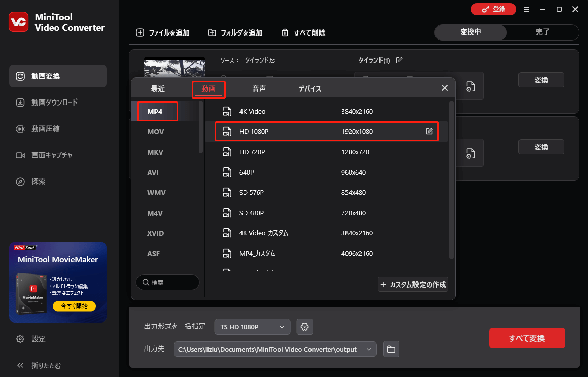588x377 pixels.
Task: Select the 動画 tab in the format popup
Action: coord(209,88)
